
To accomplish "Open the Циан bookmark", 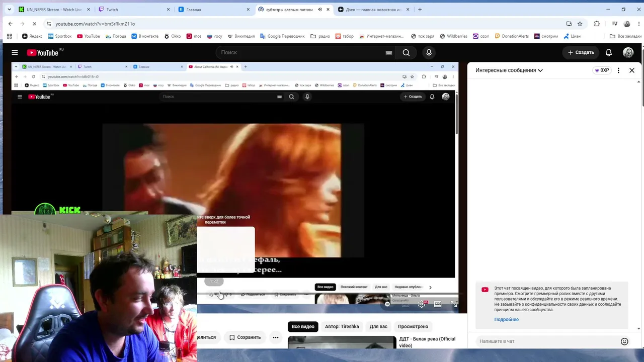I will click(x=572, y=36).
